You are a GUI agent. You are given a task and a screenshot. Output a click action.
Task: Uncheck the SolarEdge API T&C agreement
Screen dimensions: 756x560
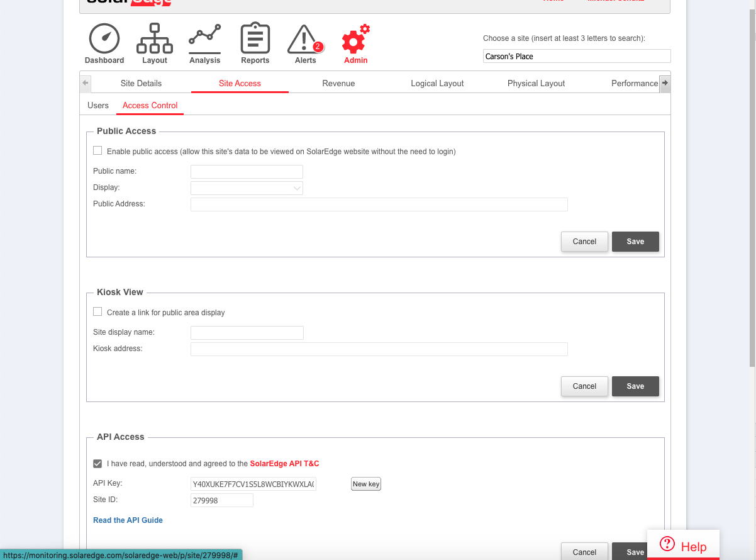[97, 463]
